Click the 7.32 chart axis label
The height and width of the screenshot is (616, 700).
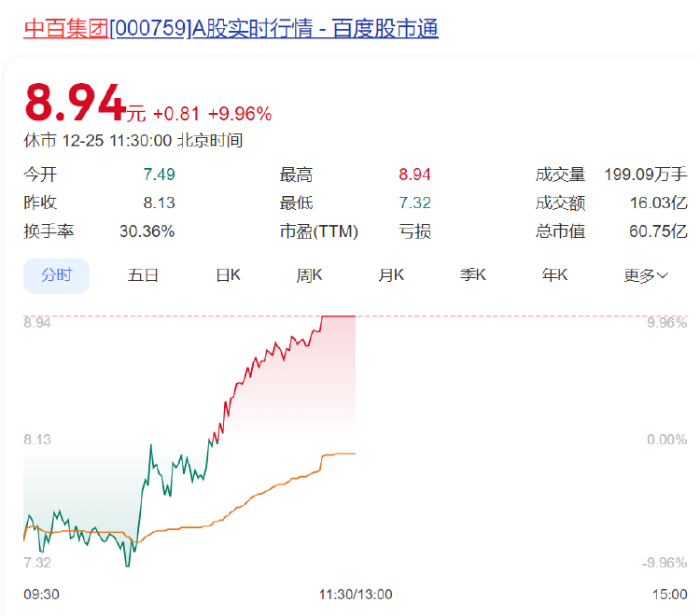pyautogui.click(x=37, y=563)
